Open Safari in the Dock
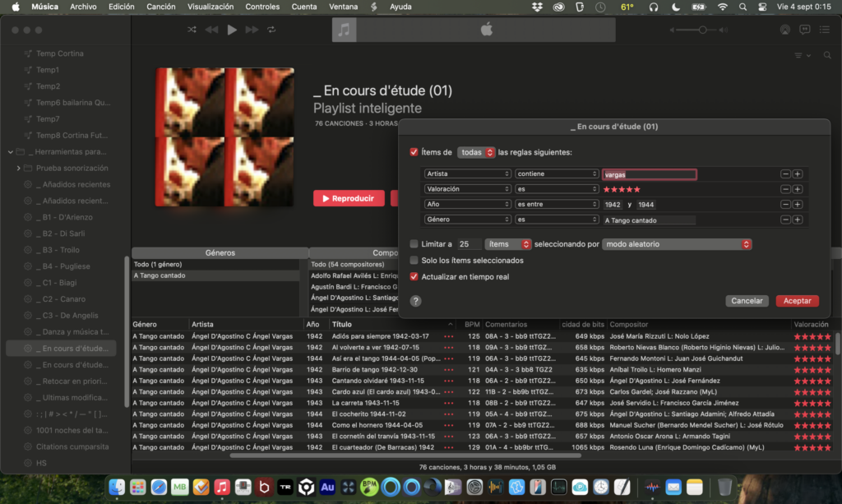Viewport: 842px width, 504px height. tap(159, 487)
